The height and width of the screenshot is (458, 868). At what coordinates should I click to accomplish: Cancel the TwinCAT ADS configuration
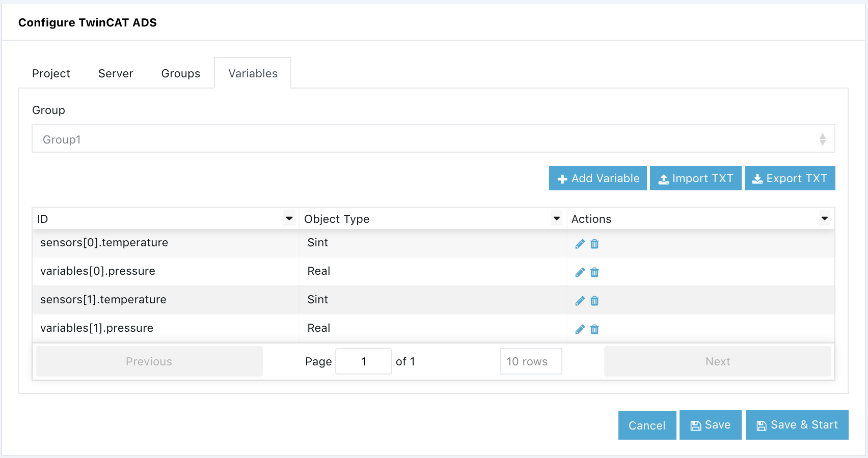tap(647, 425)
